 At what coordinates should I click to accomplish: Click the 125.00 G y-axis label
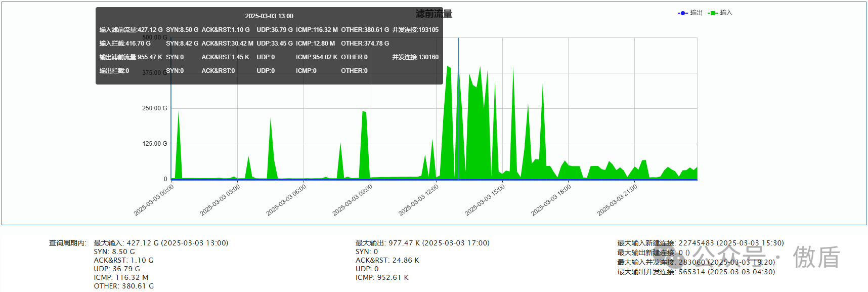154,144
